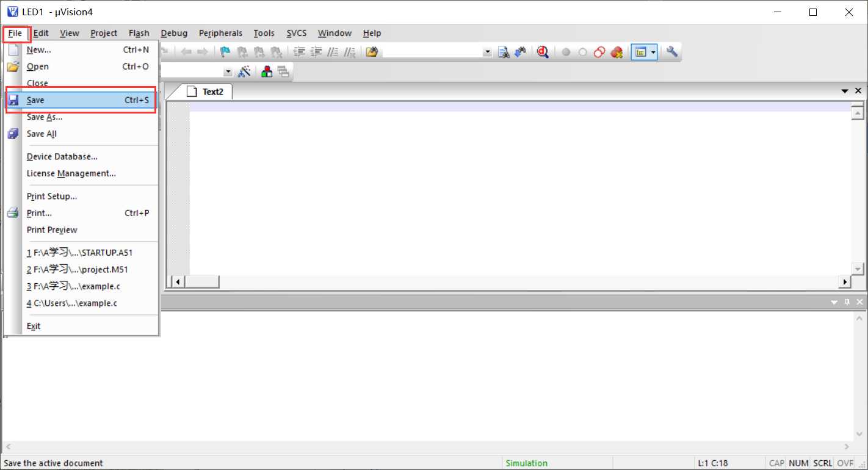The width and height of the screenshot is (868, 470).
Task: Click the indent selected text icon
Action: (299, 52)
